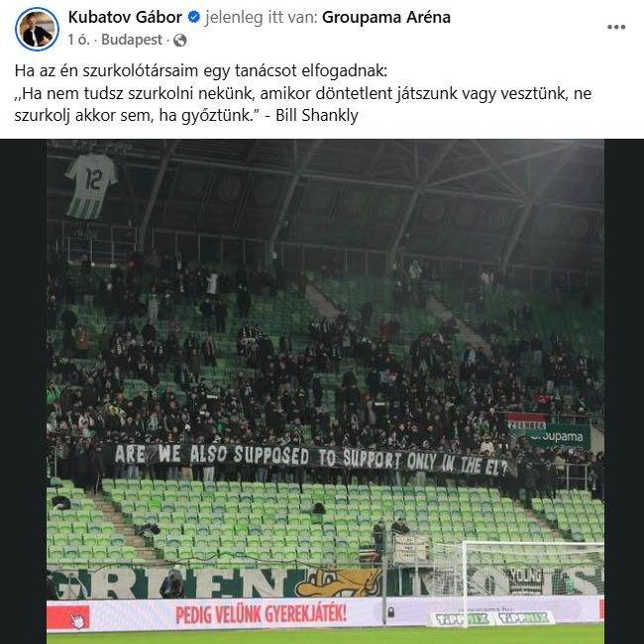This screenshot has width=644, height=644.
Task: Click the Tippmix logo board near goal
Action: (x=491, y=618)
